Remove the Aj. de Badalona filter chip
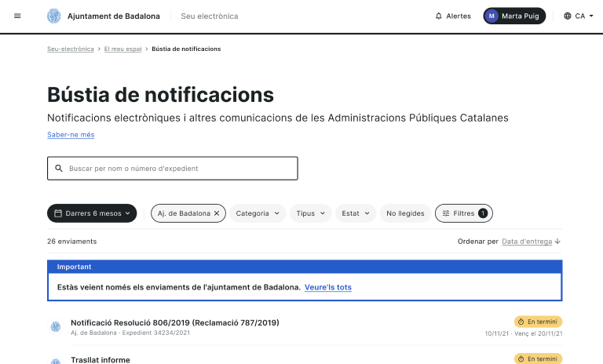Image resolution: width=603 pixels, height=364 pixels. [217, 213]
